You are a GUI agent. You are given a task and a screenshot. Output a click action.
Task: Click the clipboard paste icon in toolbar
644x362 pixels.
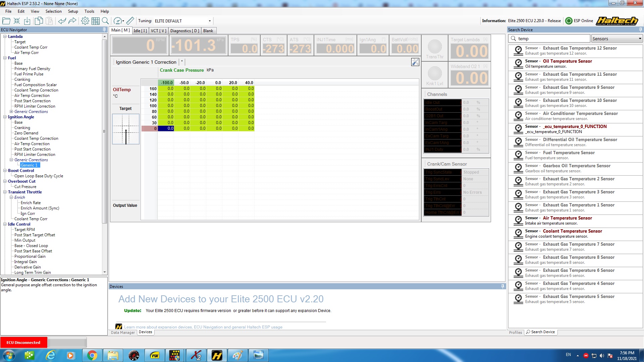coord(49,21)
